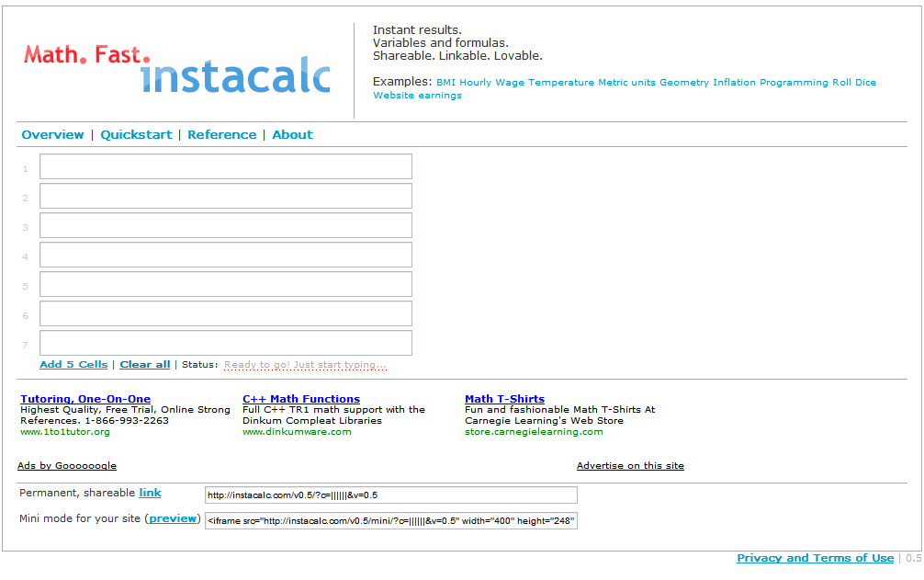Click Clear all to reset cells
Viewport: 924px width, 580px height.
tap(144, 364)
